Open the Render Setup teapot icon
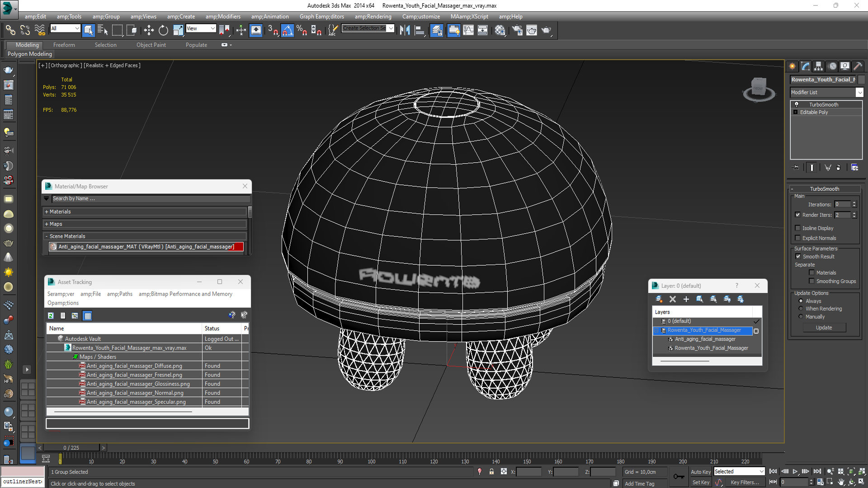The height and width of the screenshot is (488, 868). click(517, 30)
